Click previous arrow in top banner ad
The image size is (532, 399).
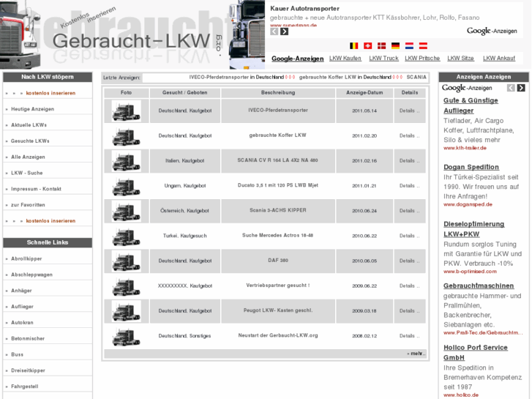click(274, 31)
